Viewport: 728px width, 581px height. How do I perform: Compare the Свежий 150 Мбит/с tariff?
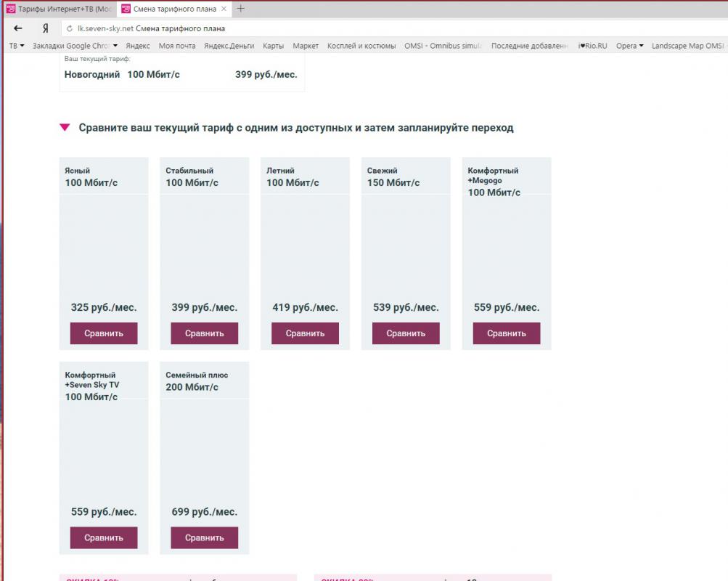click(406, 333)
